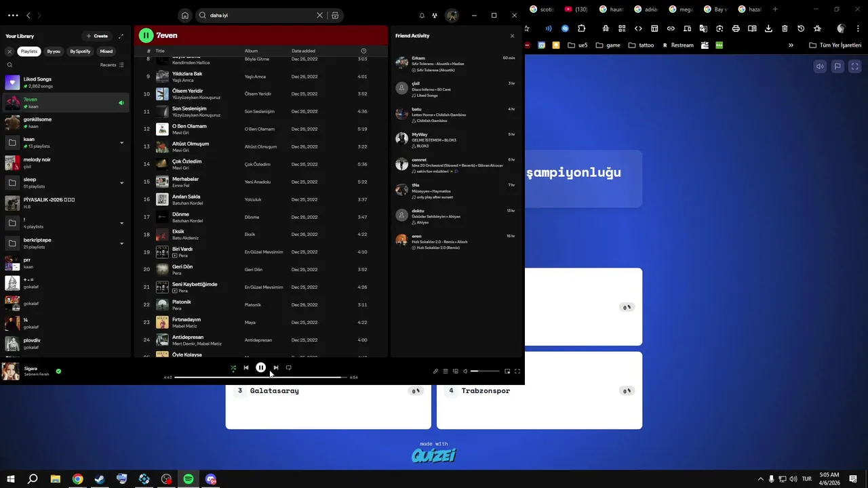The image size is (868, 488).
Task: Pause 7even playlist with green button
Action: pyautogui.click(x=146, y=35)
